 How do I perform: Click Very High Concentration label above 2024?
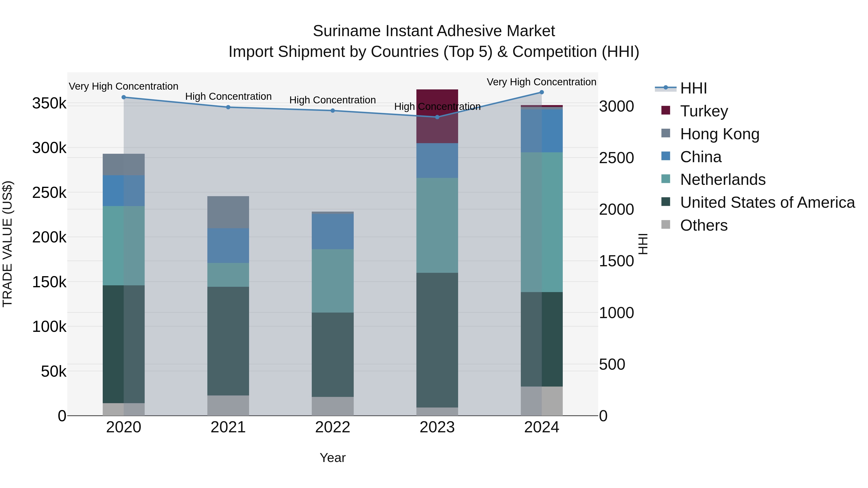click(542, 82)
